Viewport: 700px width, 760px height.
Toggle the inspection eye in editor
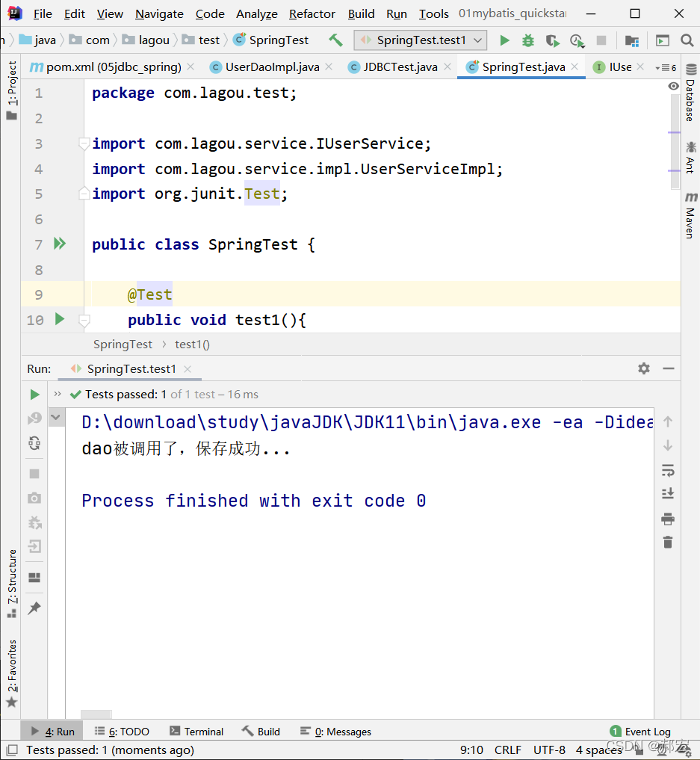click(673, 86)
